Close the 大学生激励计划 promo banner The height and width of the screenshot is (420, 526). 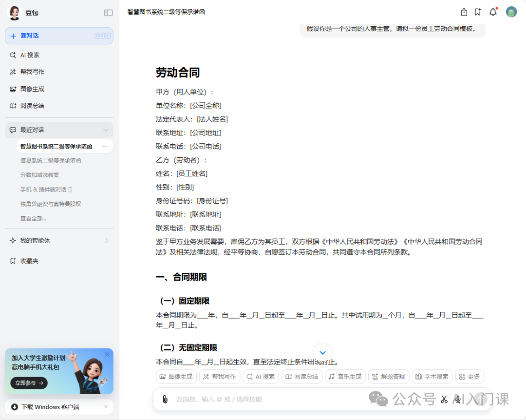[107, 355]
